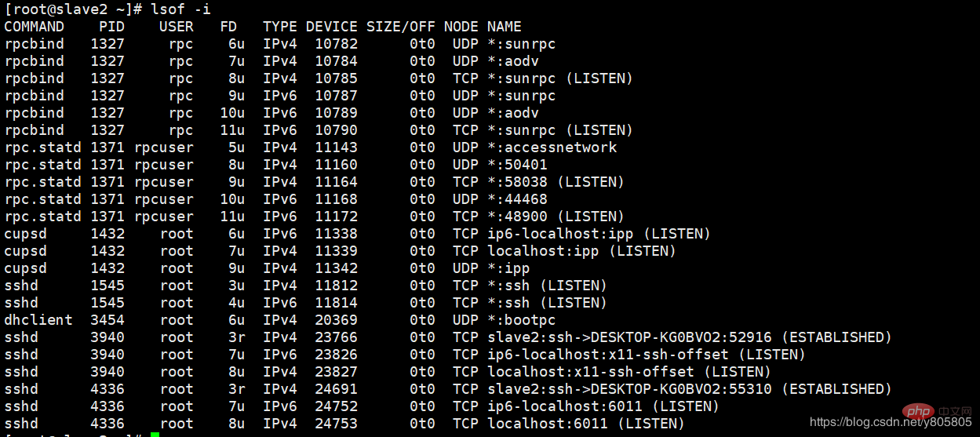Click the green terminal cursor block

pyautogui.click(x=155, y=434)
